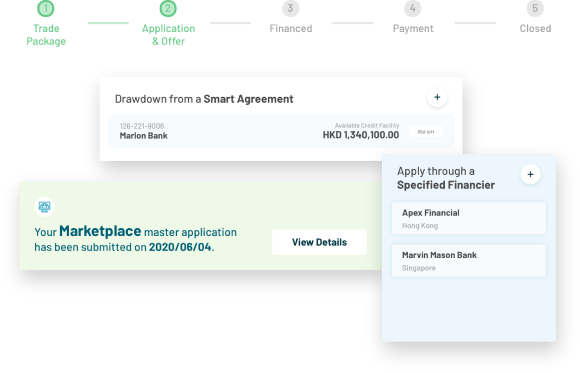Select the Financed step label
The width and height of the screenshot is (580, 373).
[291, 28]
